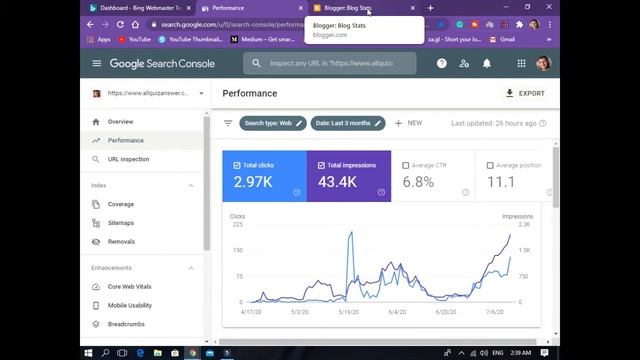Reload the page
The width and height of the screenshot is (640, 360).
120,24
